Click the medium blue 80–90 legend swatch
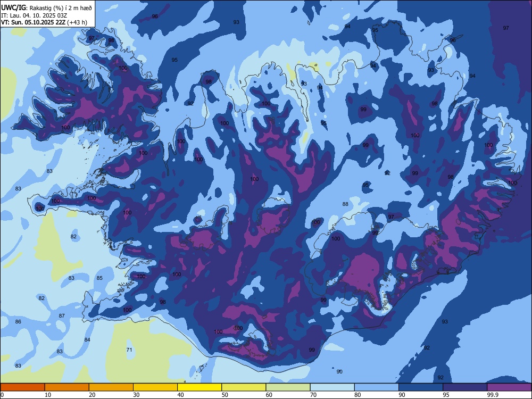This screenshot has height=399, width=532. [x=376, y=387]
